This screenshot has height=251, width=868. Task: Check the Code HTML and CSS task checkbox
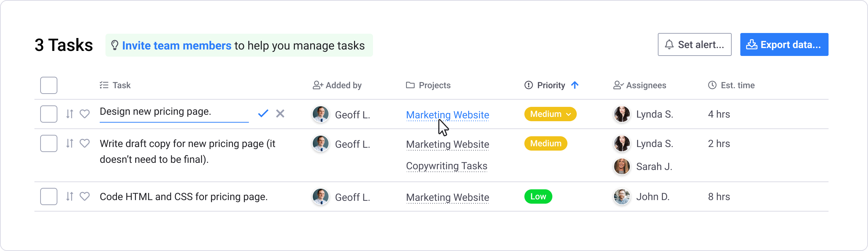pyautogui.click(x=49, y=196)
